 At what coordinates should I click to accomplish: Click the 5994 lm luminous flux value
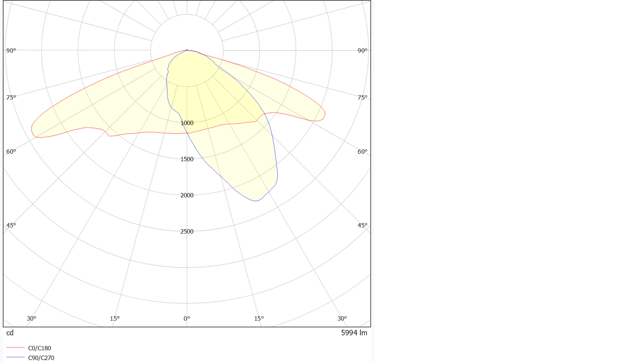click(x=354, y=333)
